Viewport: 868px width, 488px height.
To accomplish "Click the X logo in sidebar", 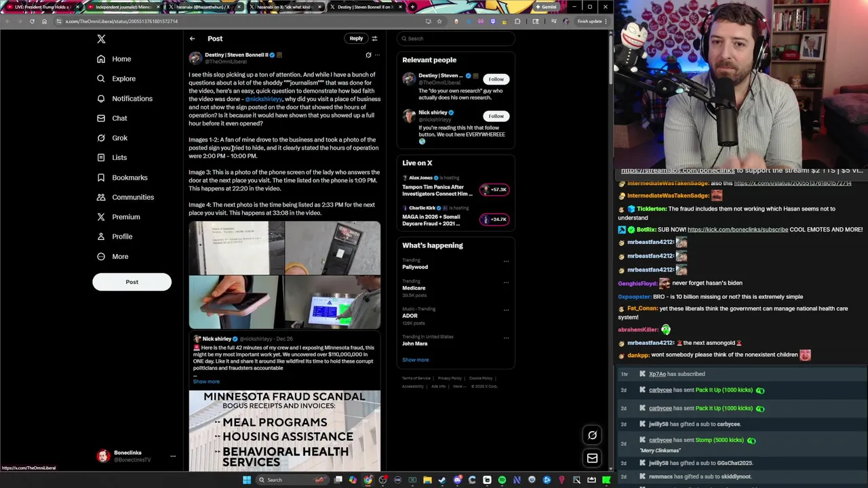I will 101,39.
